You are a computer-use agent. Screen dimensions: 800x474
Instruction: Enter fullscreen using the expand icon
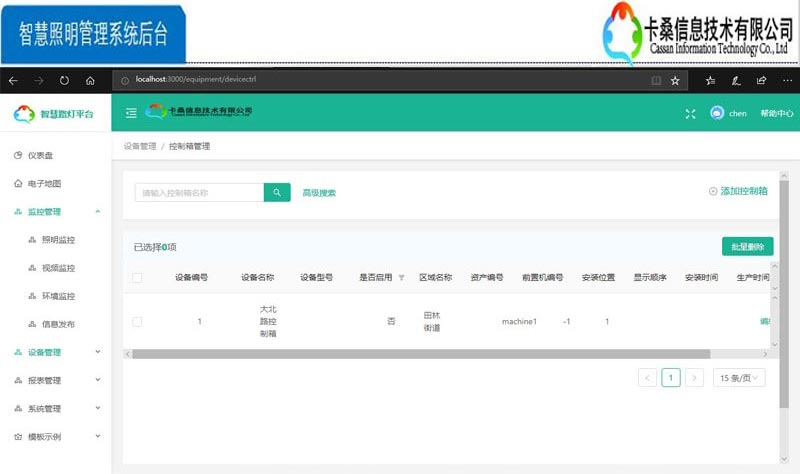(690, 113)
